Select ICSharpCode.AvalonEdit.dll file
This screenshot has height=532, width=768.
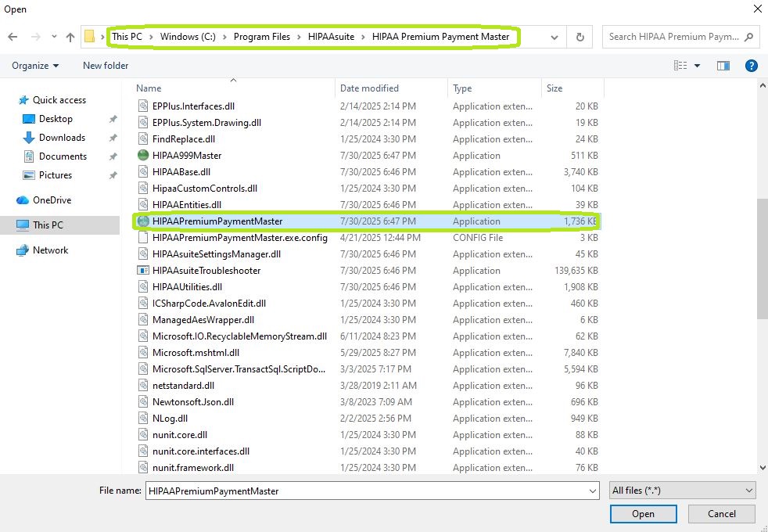[x=209, y=304]
